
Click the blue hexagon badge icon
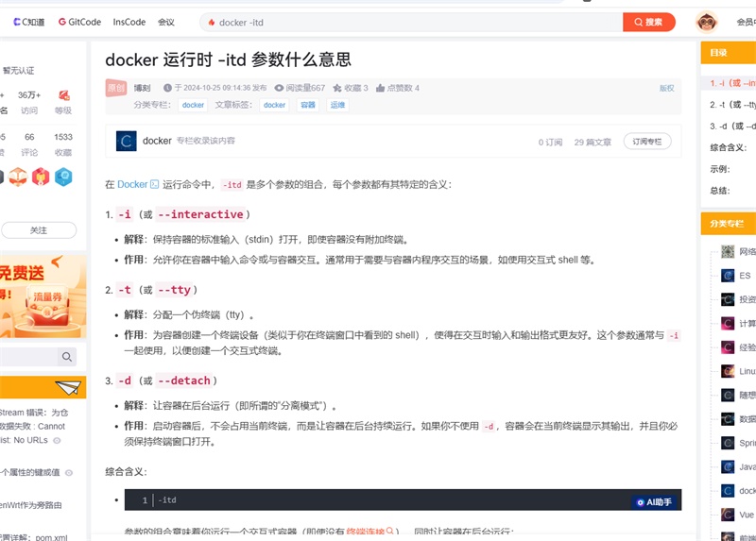63,177
